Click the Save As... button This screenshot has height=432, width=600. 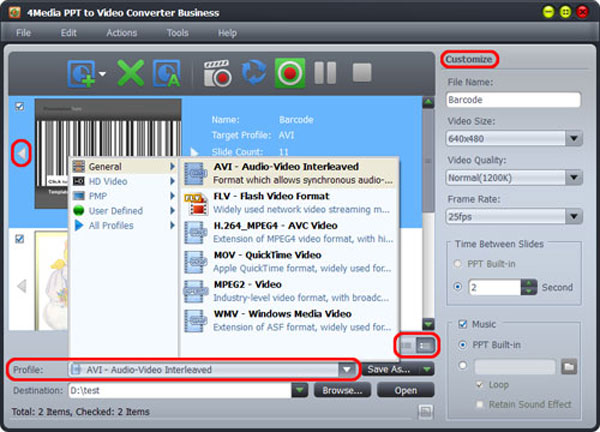coord(390,369)
